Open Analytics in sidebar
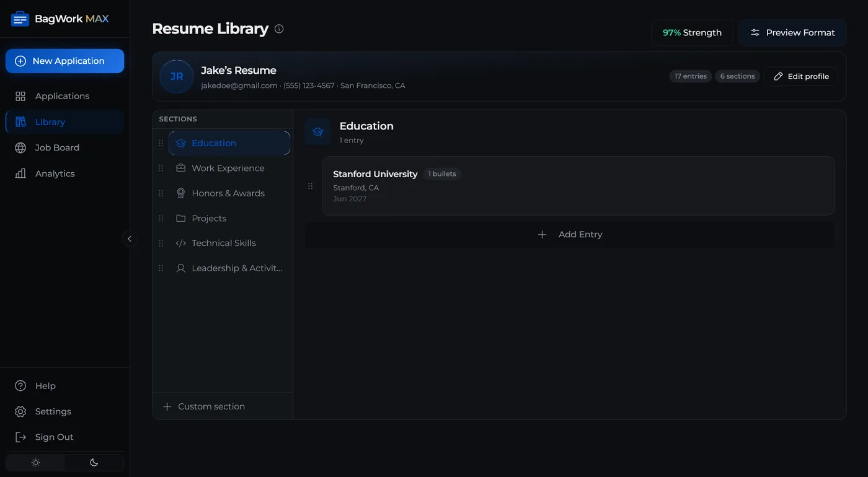The image size is (868, 477). click(x=64, y=173)
